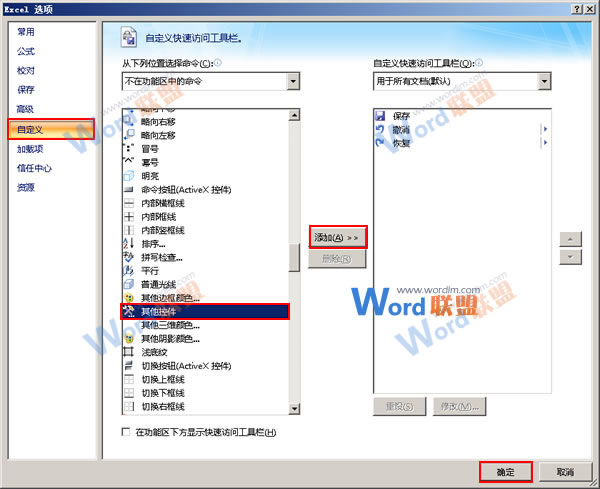Move selected toolbar item down with arrow button

[570, 257]
